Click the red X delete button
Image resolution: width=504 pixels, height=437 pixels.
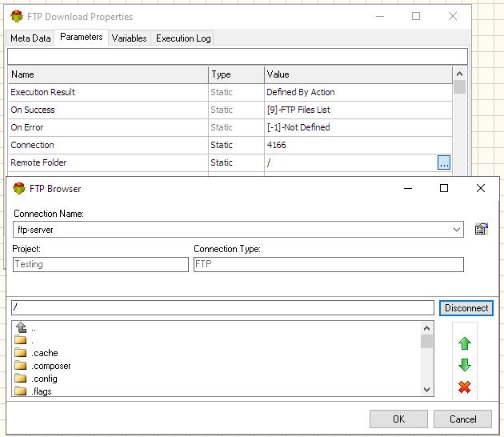coord(465,387)
